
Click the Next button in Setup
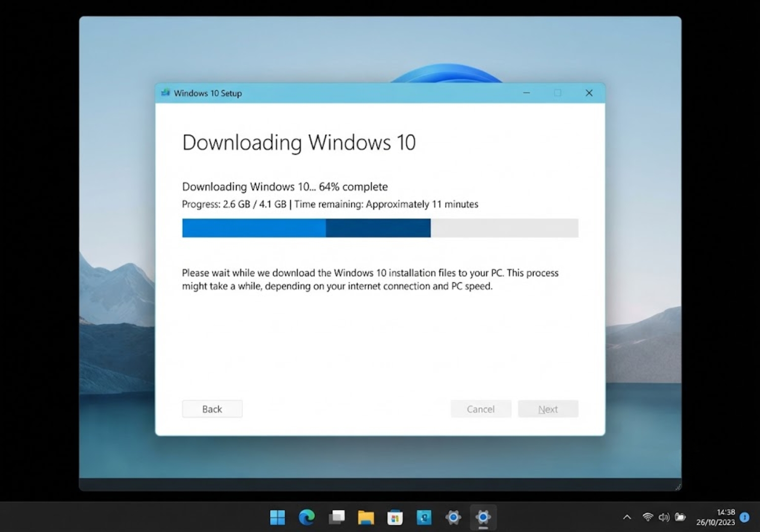(x=548, y=409)
